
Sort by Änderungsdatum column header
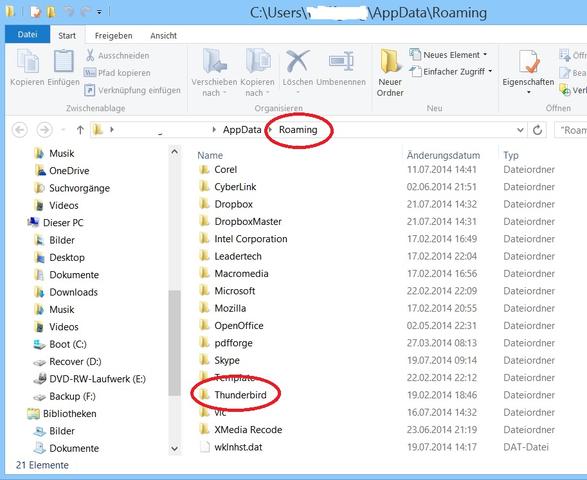[x=443, y=155]
